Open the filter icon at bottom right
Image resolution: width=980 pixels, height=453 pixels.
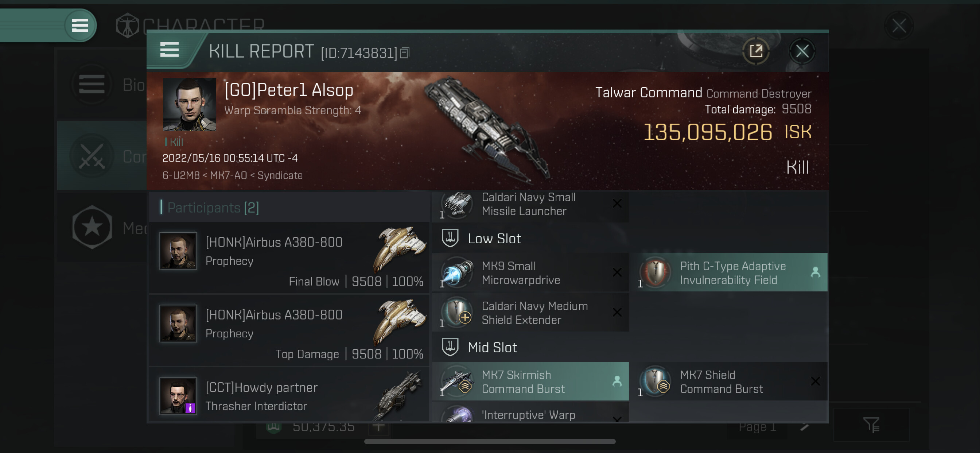tap(871, 425)
